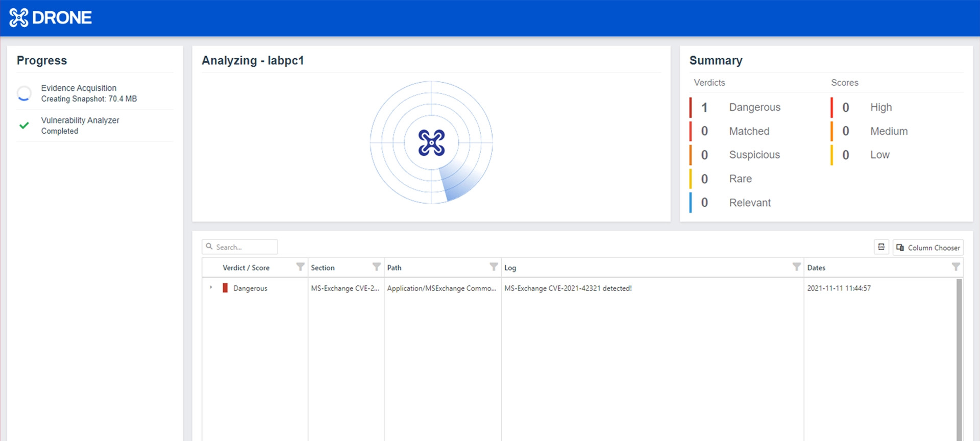Select the High score in Summary
980x441 pixels.
coord(880,107)
